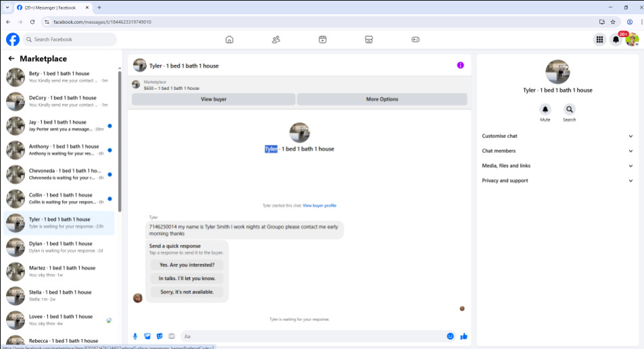Open a new browser tab

point(99,7)
